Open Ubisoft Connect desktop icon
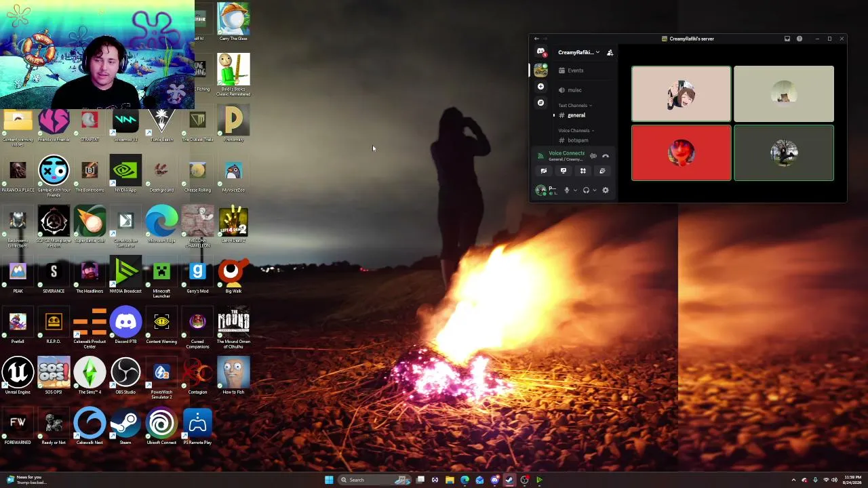 click(x=161, y=426)
